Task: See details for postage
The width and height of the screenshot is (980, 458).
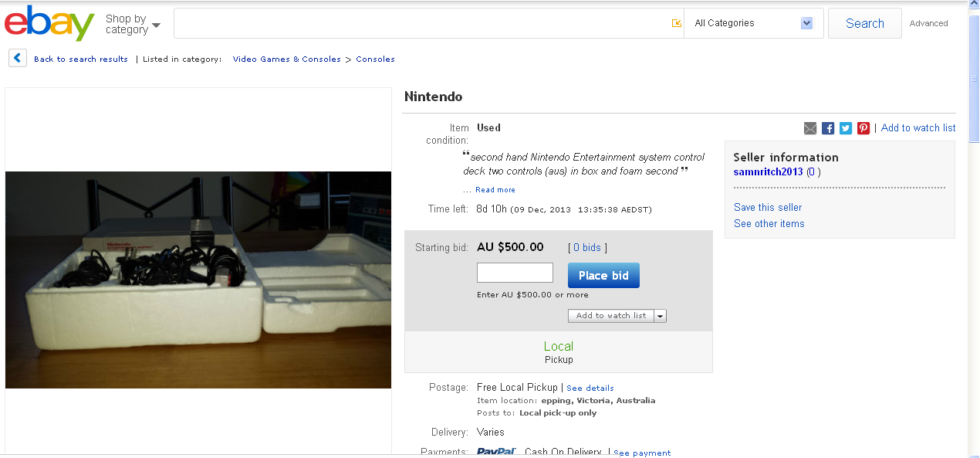Action: click(590, 388)
